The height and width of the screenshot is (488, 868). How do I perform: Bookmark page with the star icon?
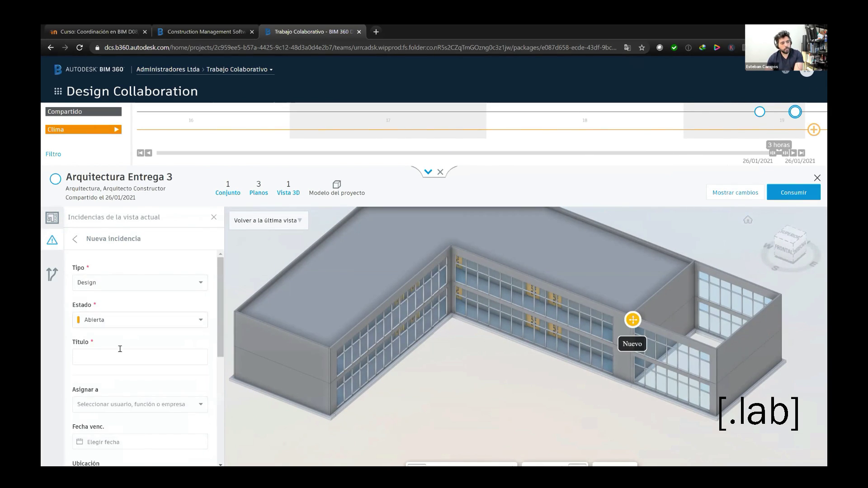point(642,47)
